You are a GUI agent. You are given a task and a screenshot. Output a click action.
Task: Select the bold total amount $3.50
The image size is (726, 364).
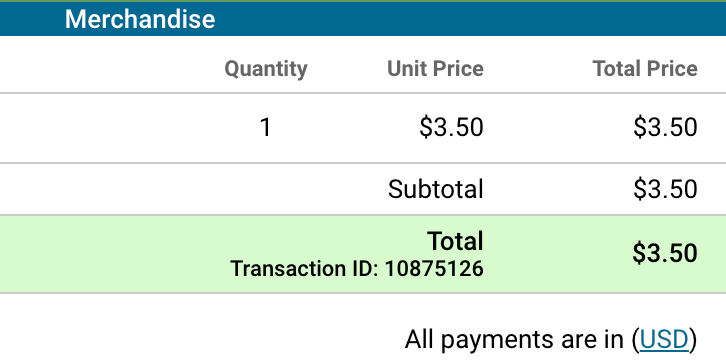[x=665, y=253]
